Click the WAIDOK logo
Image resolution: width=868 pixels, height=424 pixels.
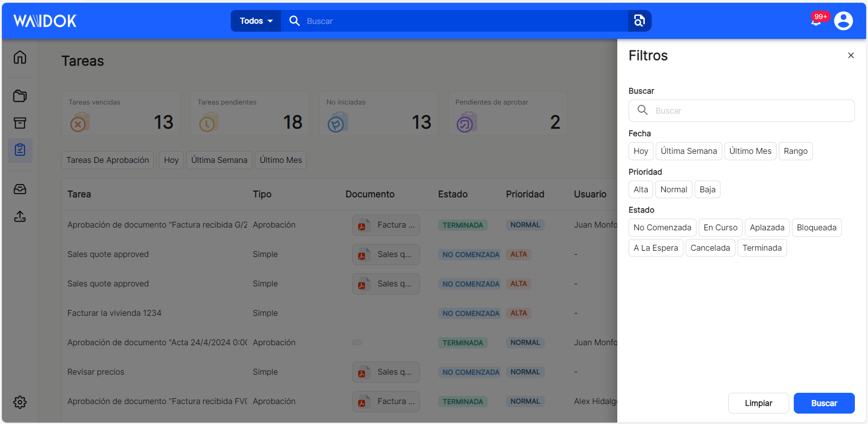click(x=45, y=21)
